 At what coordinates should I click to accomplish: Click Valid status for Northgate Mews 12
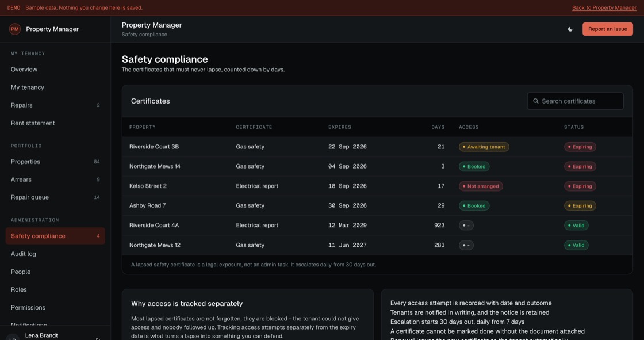[576, 245]
